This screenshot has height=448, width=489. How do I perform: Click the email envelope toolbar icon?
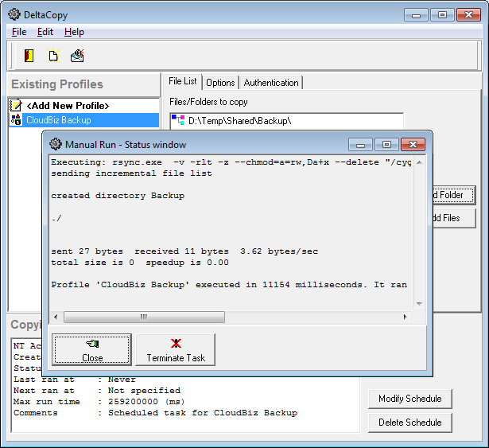coord(77,56)
